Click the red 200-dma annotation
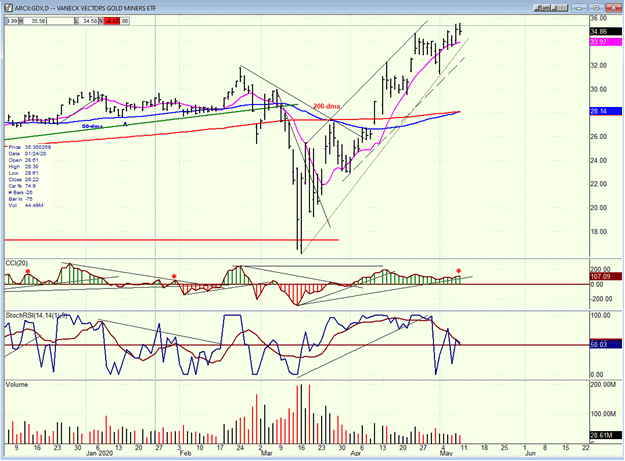The height and width of the screenshot is (461, 625). [326, 106]
